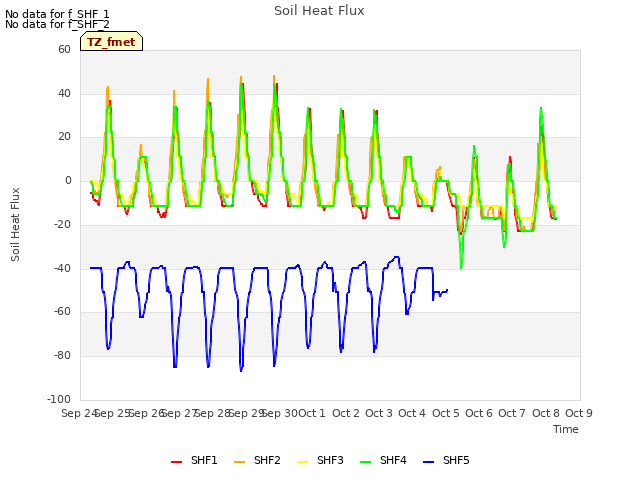The width and height of the screenshot is (640, 480).
Task: Click the SHF1 red legend swatch
Action: coord(176,462)
